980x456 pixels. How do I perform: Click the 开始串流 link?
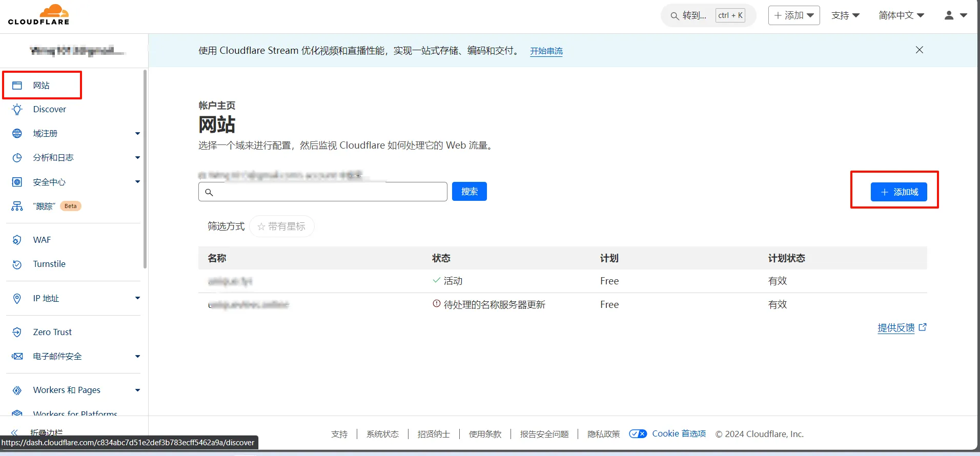point(546,51)
